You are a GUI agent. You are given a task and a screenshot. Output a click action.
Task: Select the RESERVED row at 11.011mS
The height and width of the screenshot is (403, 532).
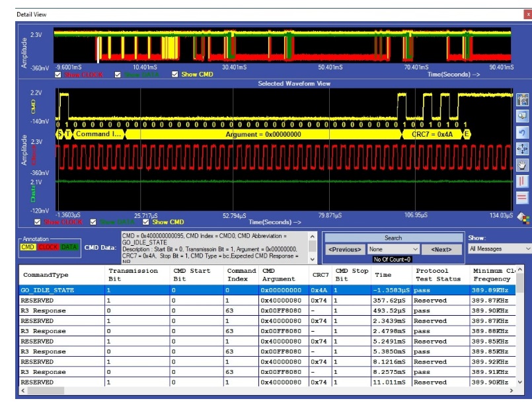(268, 382)
